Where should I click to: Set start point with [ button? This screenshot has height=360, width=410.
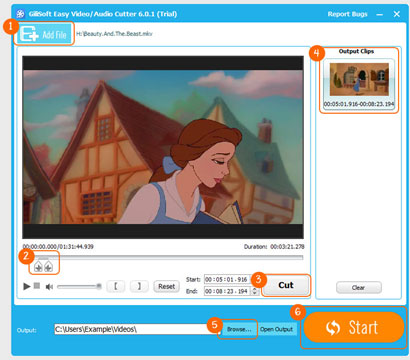coord(116,286)
